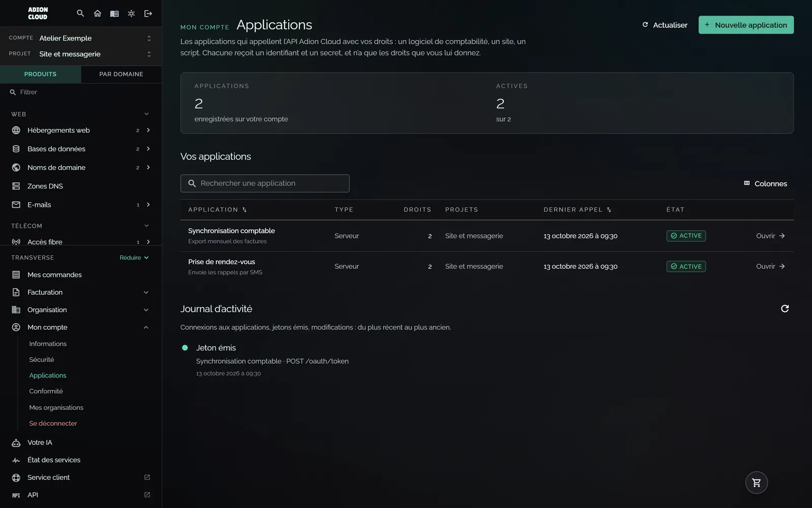812x508 pixels.
Task: Open Prise de rendez-vous via Ouvrir
Action: coord(770,266)
